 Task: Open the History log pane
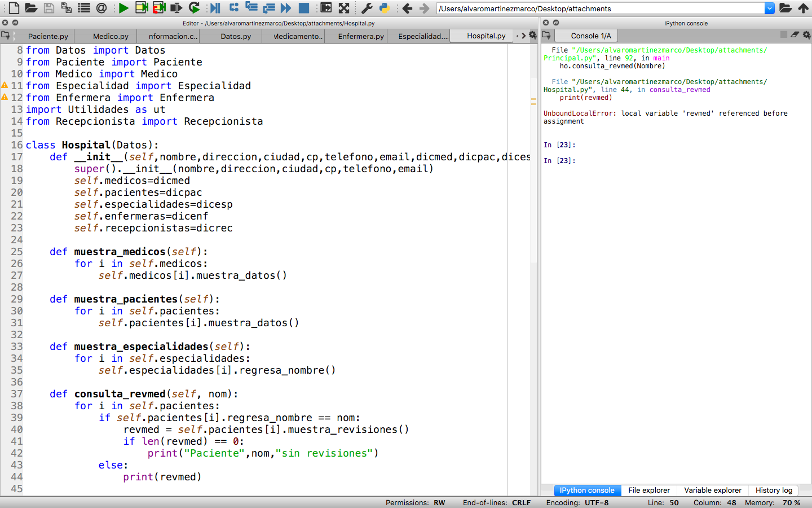774,490
